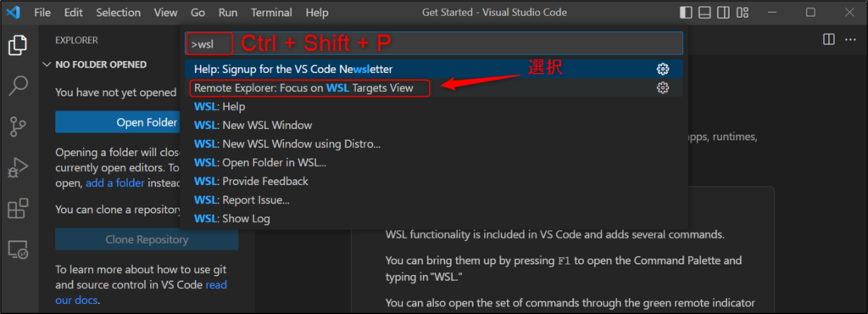Viewport: 868px width, 314px height.
Task: Configure keybinding gear for Newsletter Signup command
Action: [663, 70]
